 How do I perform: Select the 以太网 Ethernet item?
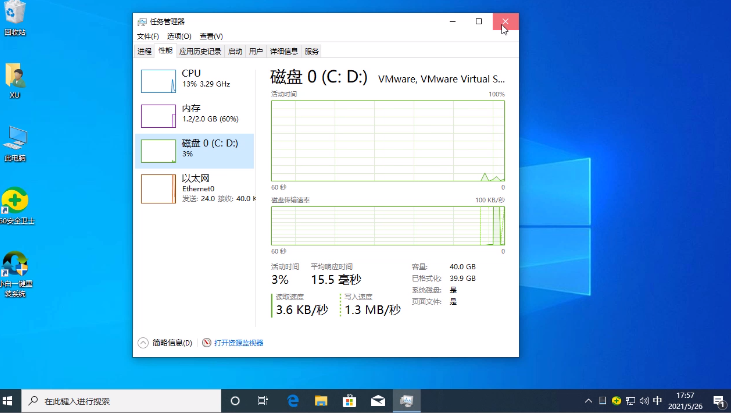pyautogui.click(x=194, y=186)
